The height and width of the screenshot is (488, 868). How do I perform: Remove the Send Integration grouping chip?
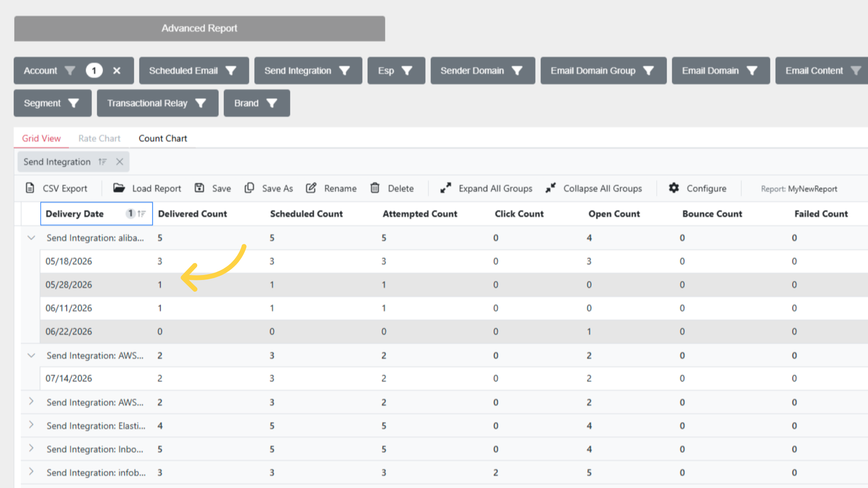pos(119,162)
